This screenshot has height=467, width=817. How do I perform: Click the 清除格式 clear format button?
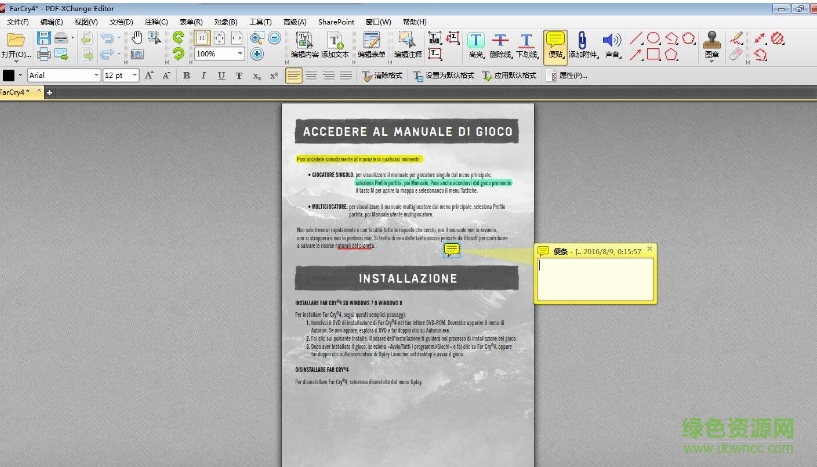[x=385, y=76]
